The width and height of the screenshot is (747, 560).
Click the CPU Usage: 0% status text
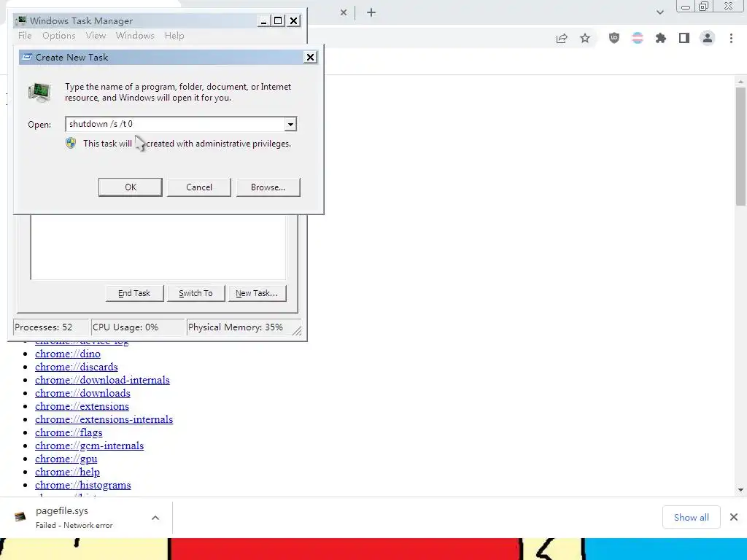[x=125, y=327]
